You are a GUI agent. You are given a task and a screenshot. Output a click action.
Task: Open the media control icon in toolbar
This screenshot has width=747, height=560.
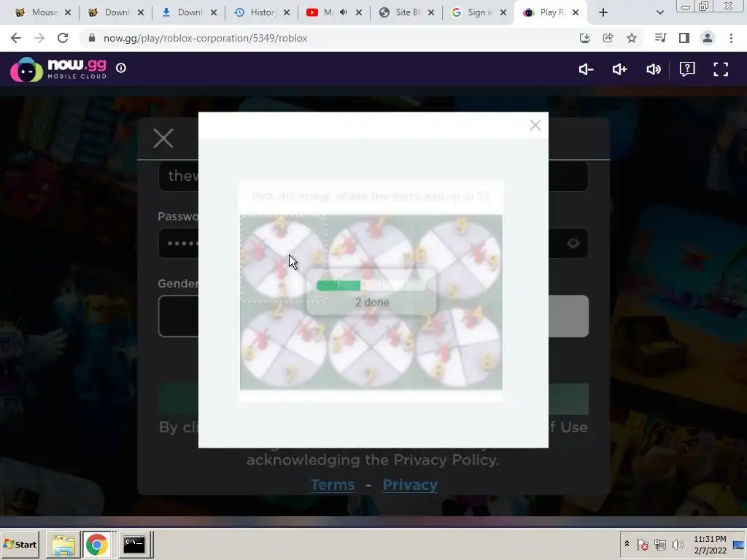(660, 38)
